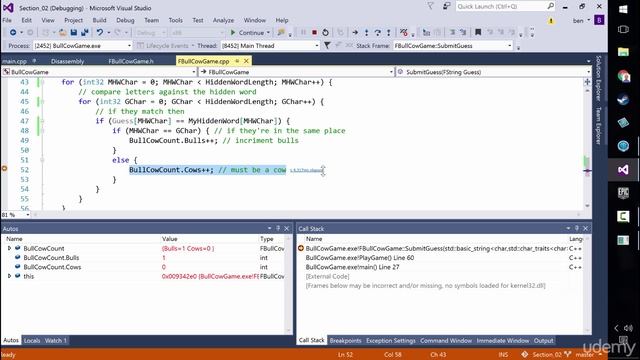
Task: Click the master branch status item
Action: coord(584,354)
